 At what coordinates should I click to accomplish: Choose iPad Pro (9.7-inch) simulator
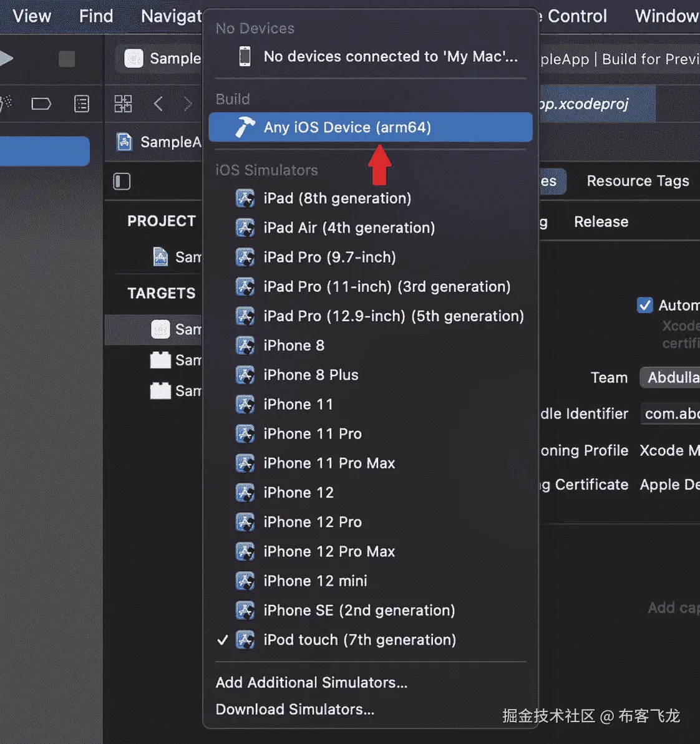(x=370, y=257)
